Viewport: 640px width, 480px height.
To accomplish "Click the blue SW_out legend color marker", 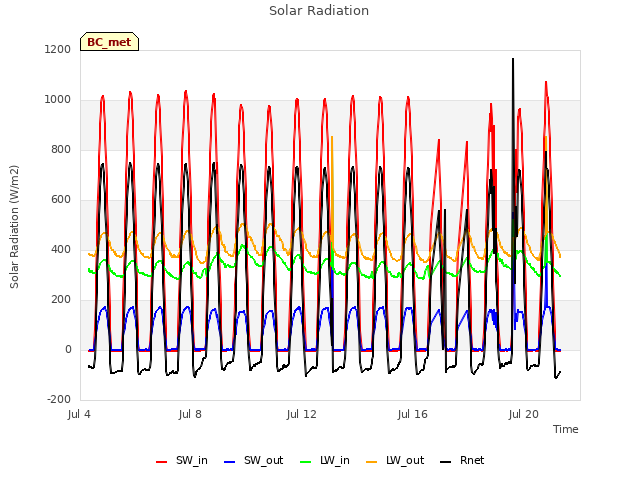I will (230, 462).
